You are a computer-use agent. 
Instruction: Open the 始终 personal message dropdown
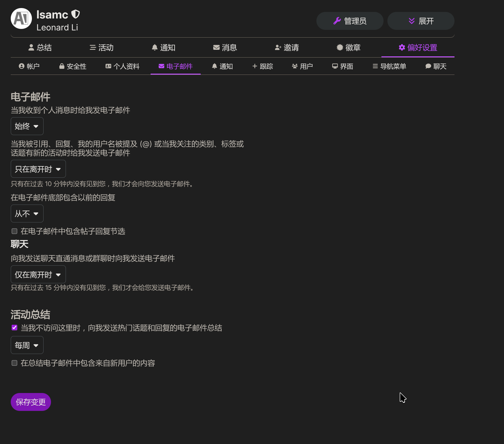[x=27, y=126]
